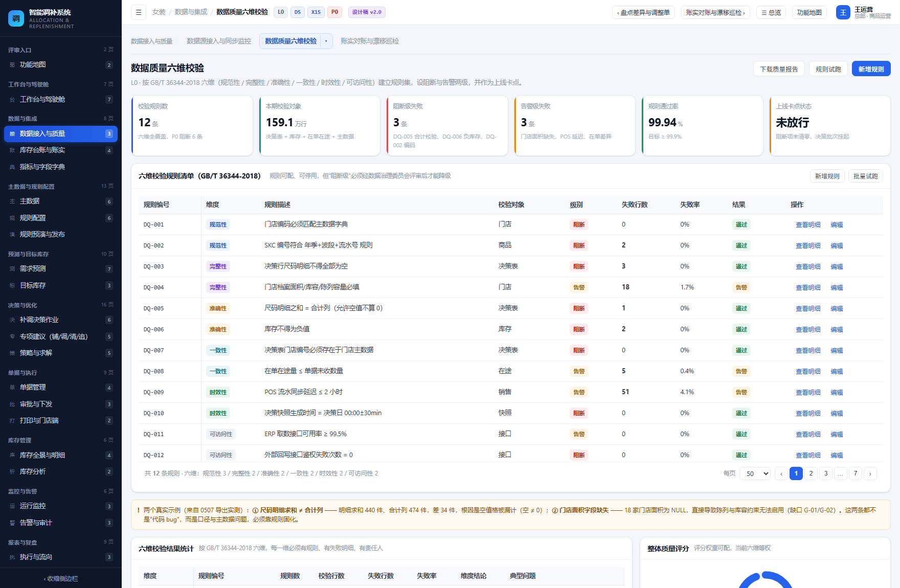
Task: Click previous page arrow in pagination
Action: tap(781, 473)
